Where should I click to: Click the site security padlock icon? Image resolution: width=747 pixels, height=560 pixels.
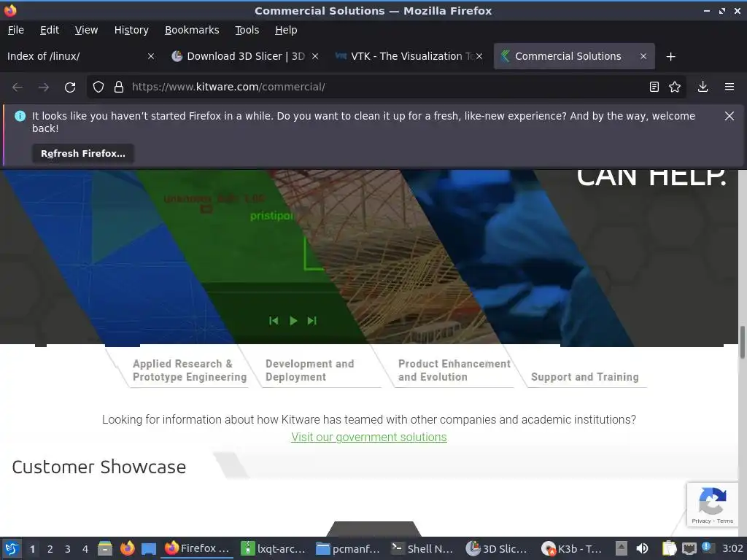[119, 87]
